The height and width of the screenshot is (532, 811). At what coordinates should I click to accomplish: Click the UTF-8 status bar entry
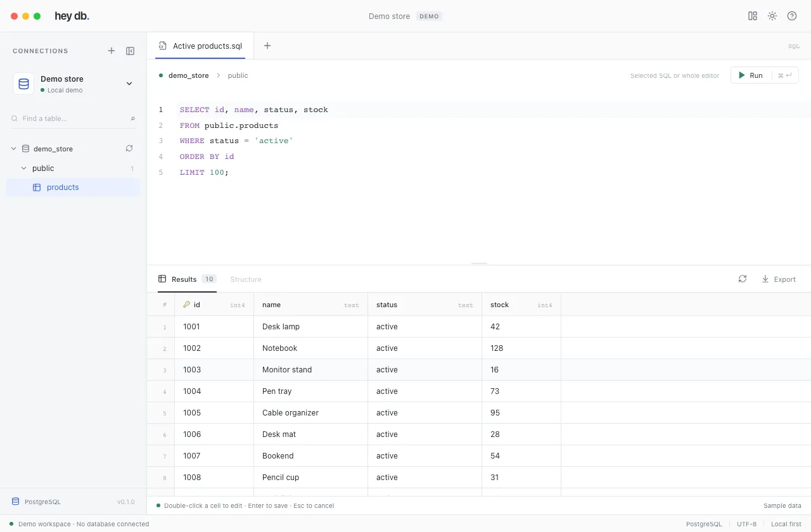pos(746,524)
